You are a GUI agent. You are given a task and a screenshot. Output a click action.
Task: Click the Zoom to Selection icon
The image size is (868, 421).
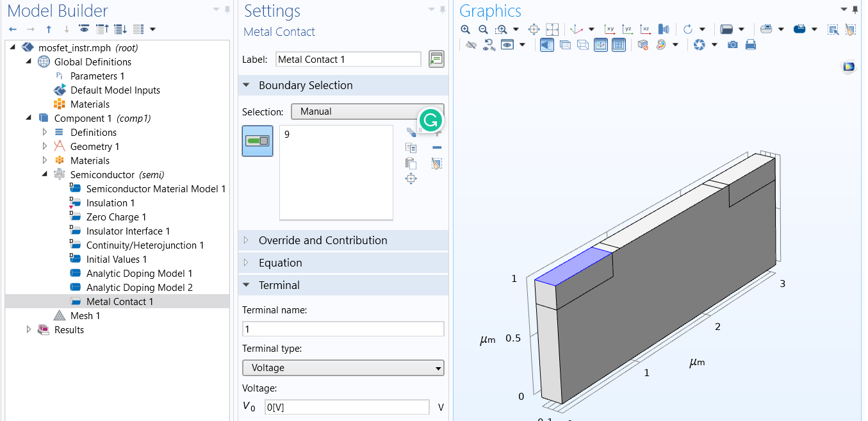(534, 29)
